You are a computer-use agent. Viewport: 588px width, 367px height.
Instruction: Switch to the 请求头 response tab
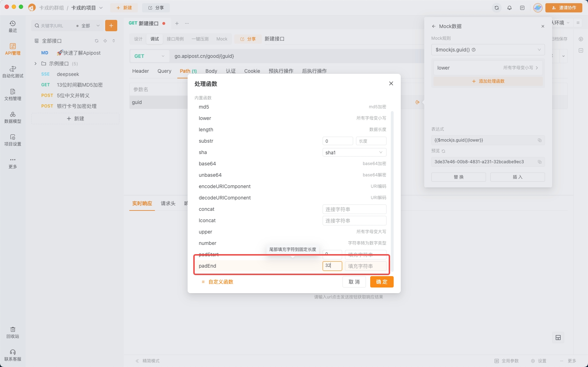click(x=168, y=203)
